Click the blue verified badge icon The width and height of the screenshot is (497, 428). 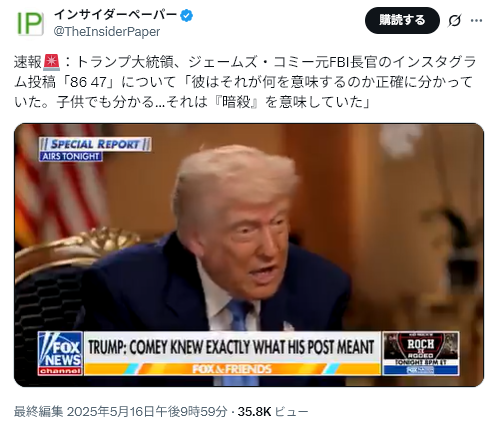click(x=186, y=15)
